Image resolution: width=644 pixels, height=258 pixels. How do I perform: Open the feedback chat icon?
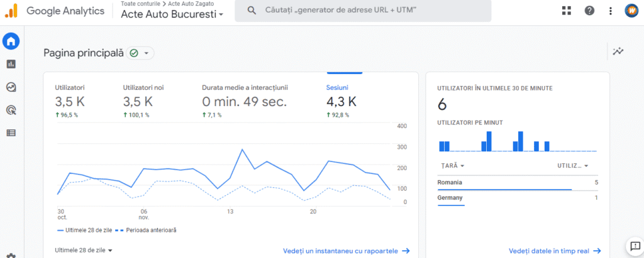635,246
